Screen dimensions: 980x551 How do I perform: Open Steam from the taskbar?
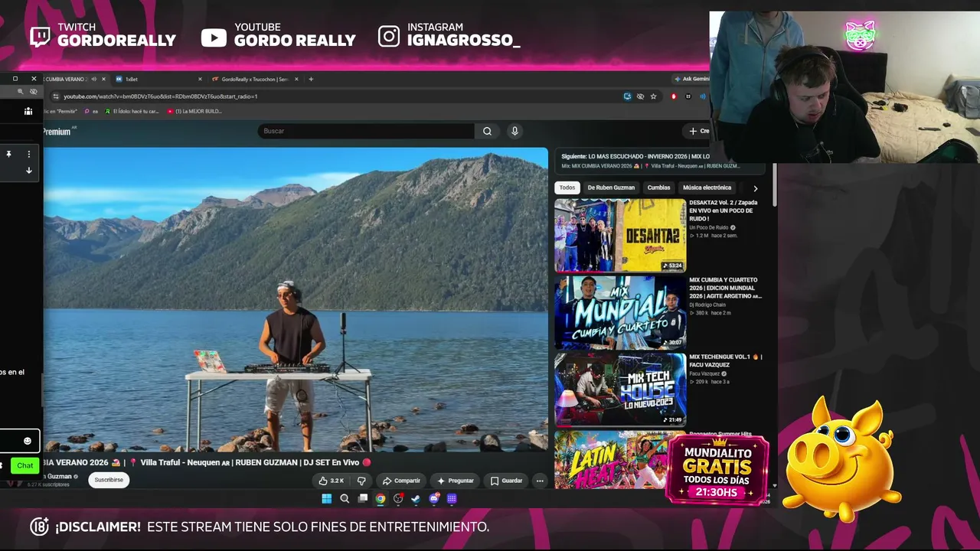(416, 499)
